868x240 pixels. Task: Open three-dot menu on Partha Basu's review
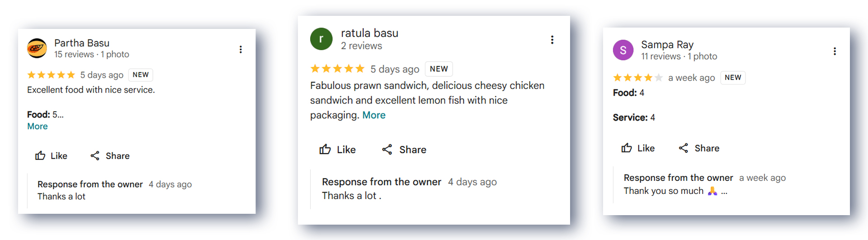tap(241, 49)
